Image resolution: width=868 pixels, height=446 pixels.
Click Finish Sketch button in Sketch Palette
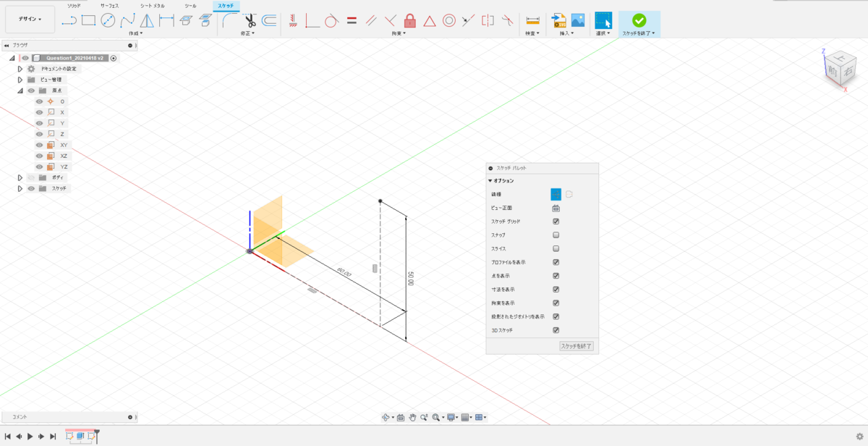[x=576, y=346]
